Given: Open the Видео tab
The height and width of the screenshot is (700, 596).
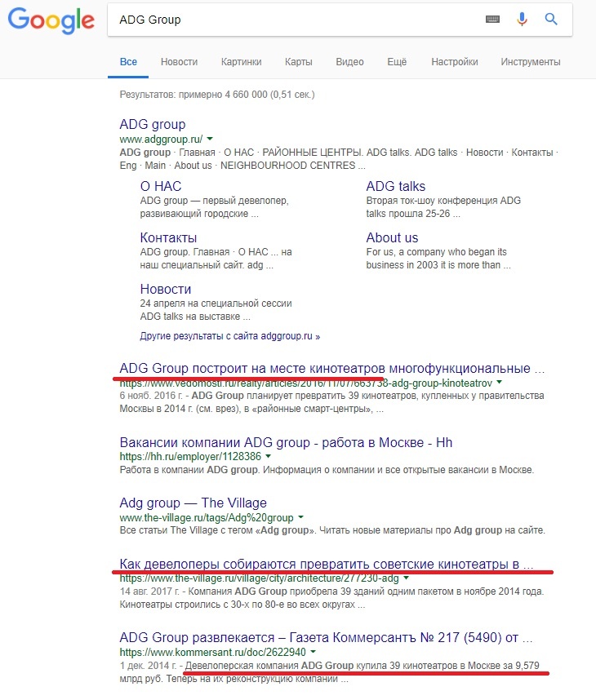Looking at the screenshot, I should coord(349,62).
